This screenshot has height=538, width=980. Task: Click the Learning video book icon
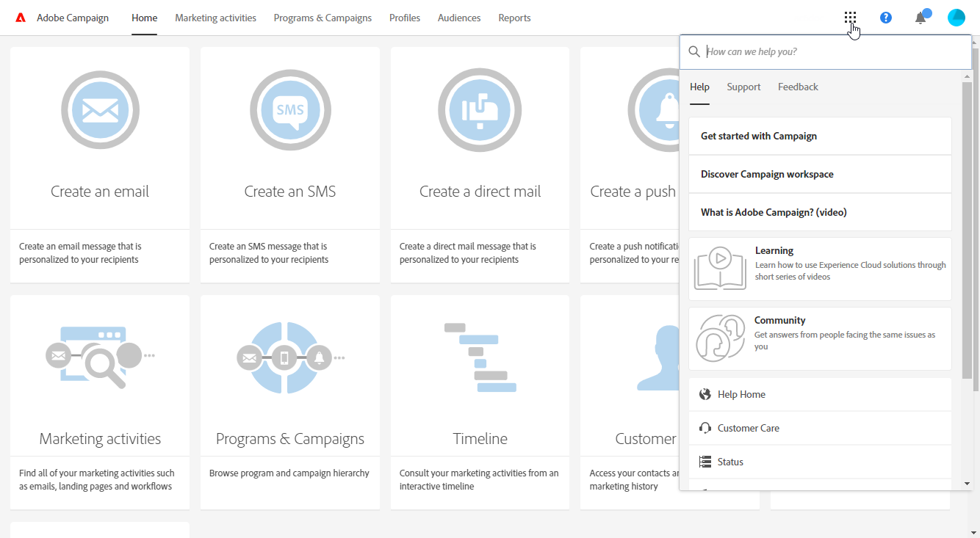[x=720, y=268]
